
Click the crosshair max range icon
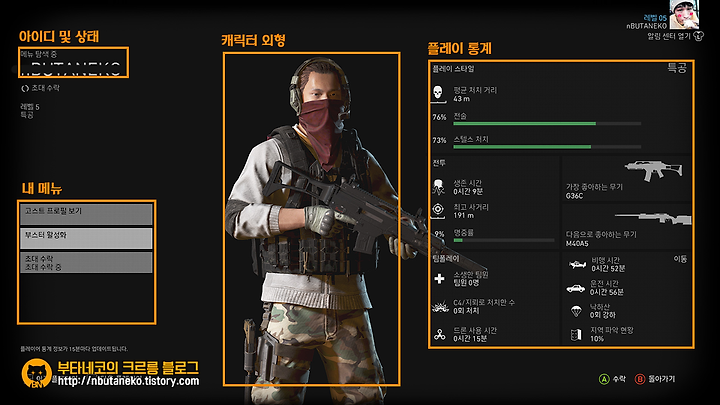coord(438,210)
